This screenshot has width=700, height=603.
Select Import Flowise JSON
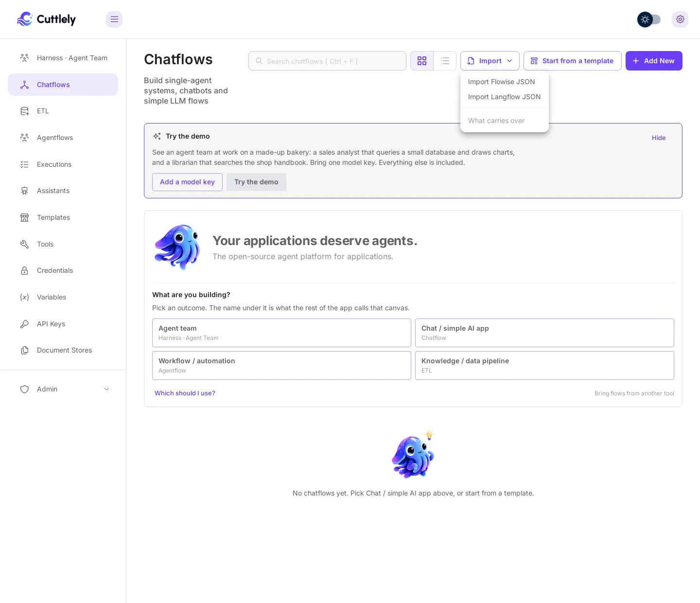point(505,82)
